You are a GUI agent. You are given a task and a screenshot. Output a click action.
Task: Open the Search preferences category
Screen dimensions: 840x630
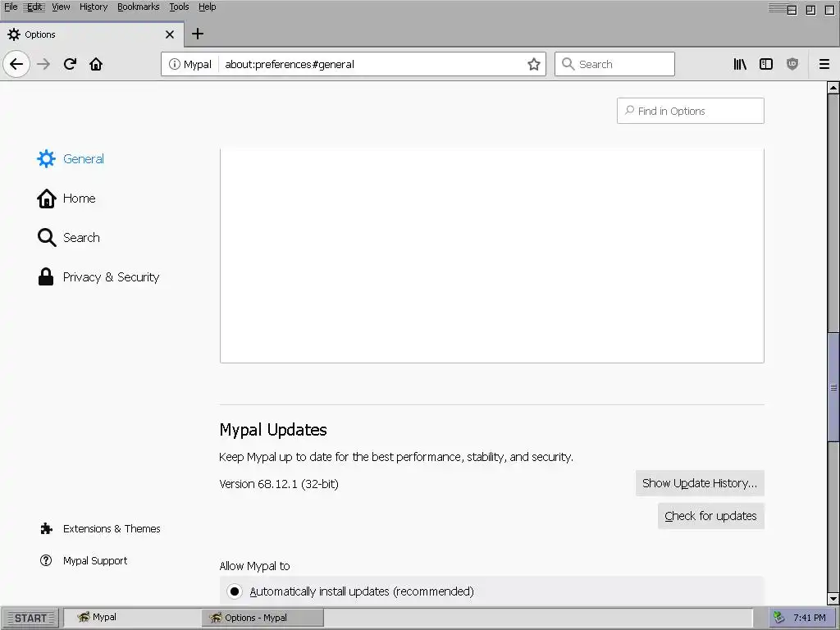[x=69, y=237]
